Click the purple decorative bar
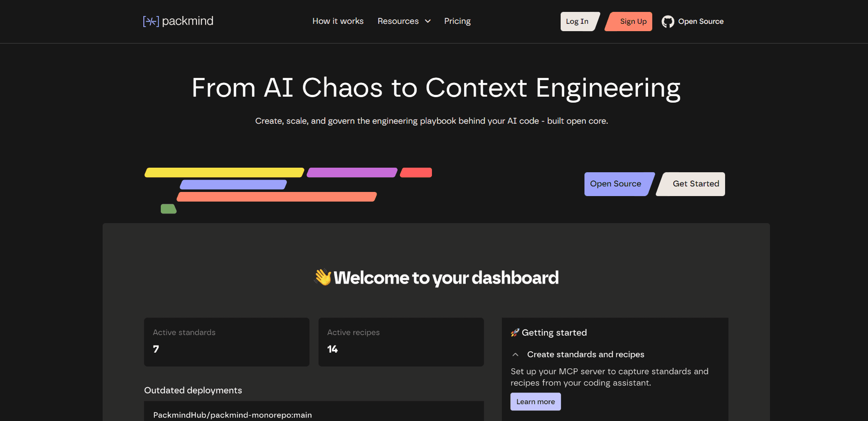 352,172
